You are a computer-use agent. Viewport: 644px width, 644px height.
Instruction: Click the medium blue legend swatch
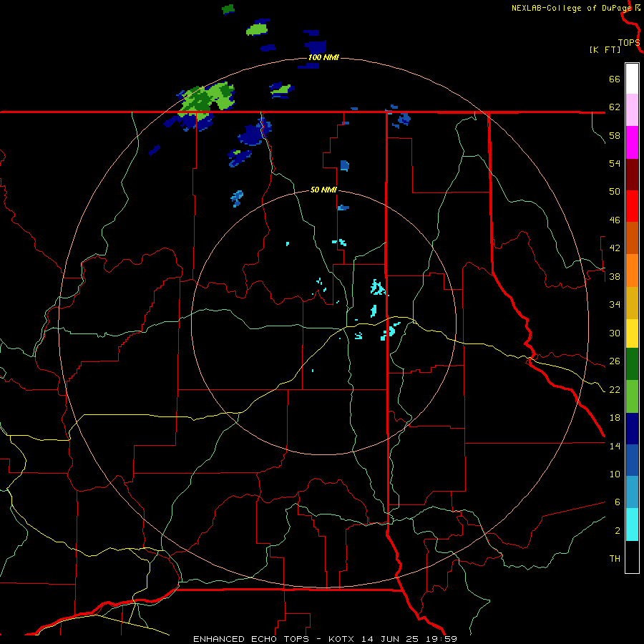632,460
